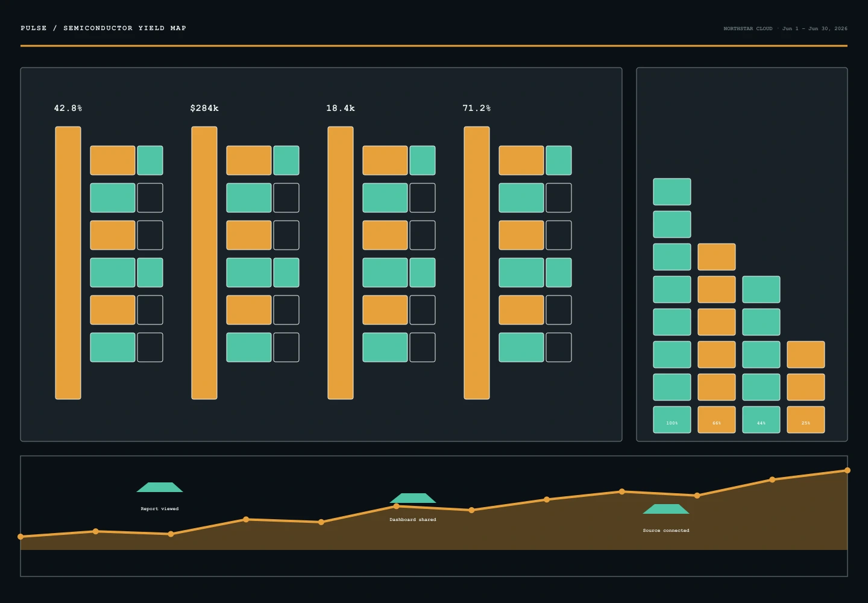Image resolution: width=868 pixels, height=603 pixels.
Task: Select topmost orange block in the 25% column
Action: click(806, 355)
